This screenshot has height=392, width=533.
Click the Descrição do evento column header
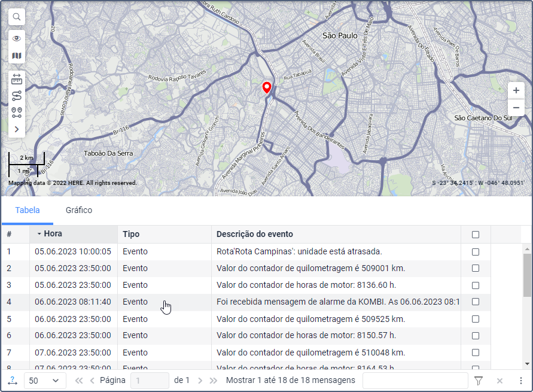coord(336,234)
